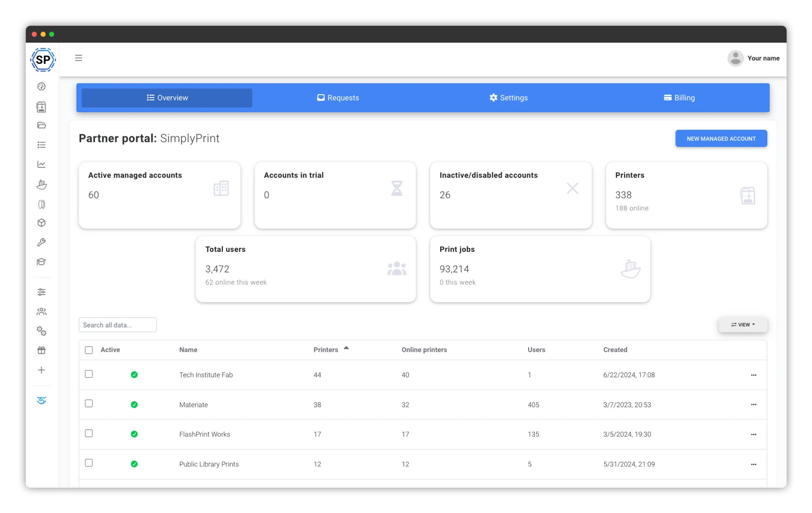Check the Materiate row checkbox
The width and height of the screenshot is (812, 513).
(89, 404)
